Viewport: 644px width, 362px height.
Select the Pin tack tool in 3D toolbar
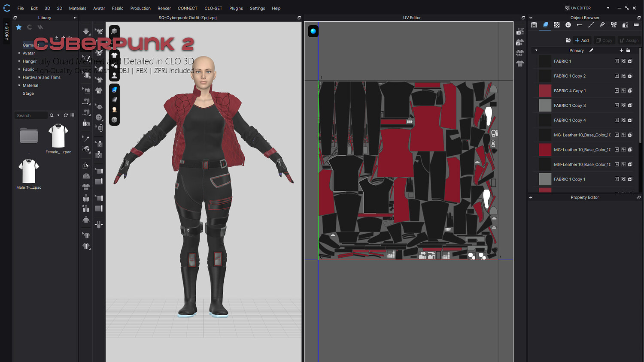86,139
